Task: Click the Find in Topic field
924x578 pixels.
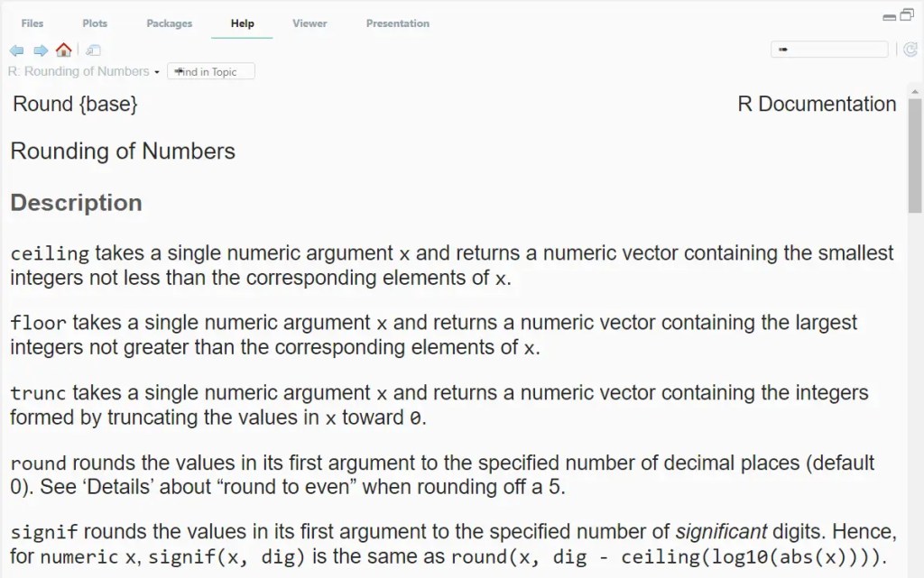Action: [x=211, y=71]
